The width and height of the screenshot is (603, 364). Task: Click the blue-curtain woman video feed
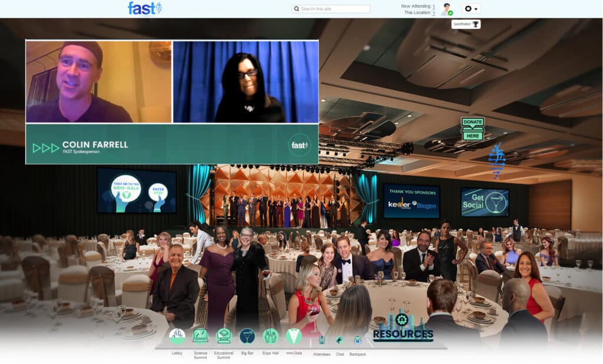(246, 82)
